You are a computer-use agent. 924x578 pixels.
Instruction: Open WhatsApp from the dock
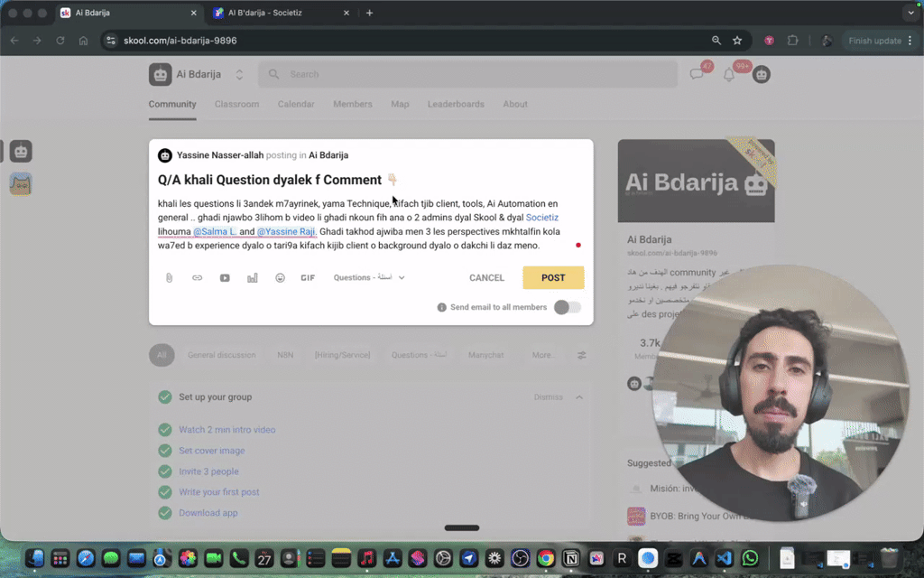pyautogui.click(x=750, y=558)
